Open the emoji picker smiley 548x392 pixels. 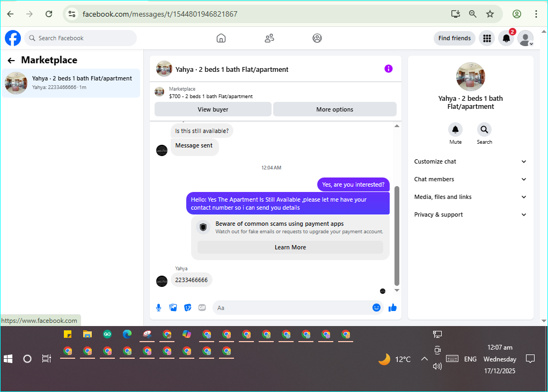pos(376,307)
